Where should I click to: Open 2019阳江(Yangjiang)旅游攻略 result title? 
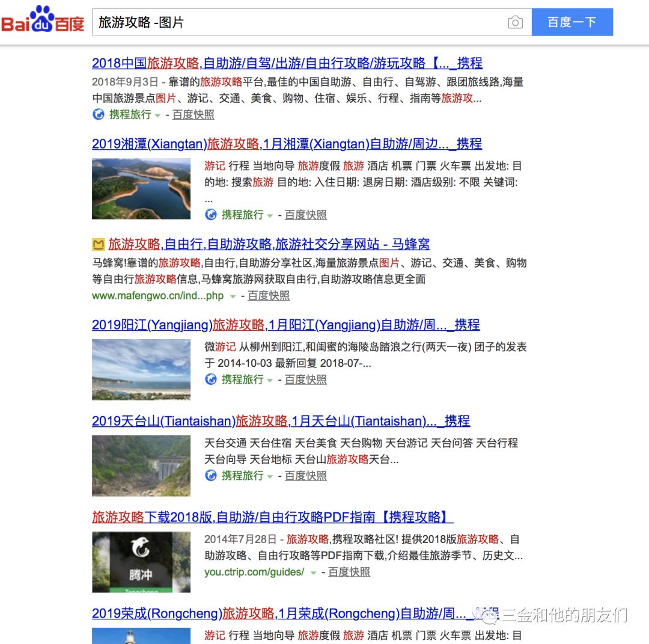tap(286, 325)
